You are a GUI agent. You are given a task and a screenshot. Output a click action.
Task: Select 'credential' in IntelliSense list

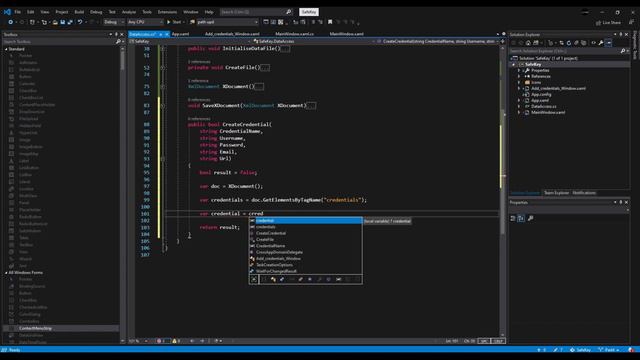click(305, 220)
